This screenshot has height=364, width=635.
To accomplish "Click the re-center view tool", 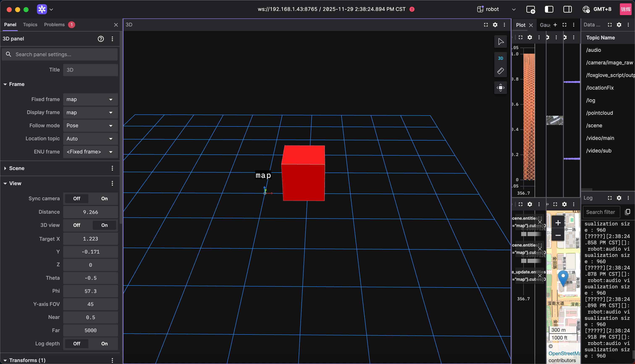I will [x=500, y=88].
